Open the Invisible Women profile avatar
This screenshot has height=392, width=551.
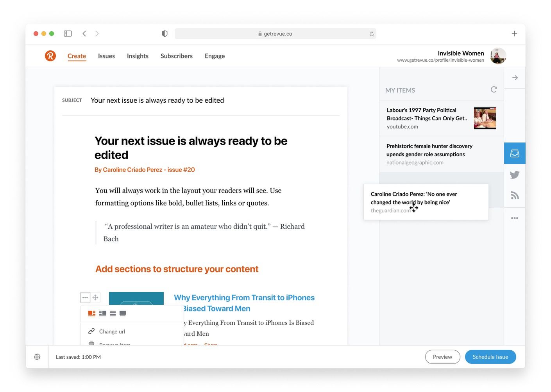click(x=498, y=56)
